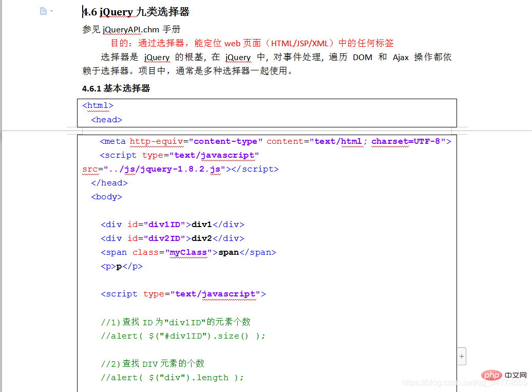Open the dropdown arrow beside the page icon
This screenshot has height=392, width=532.
click(52, 11)
